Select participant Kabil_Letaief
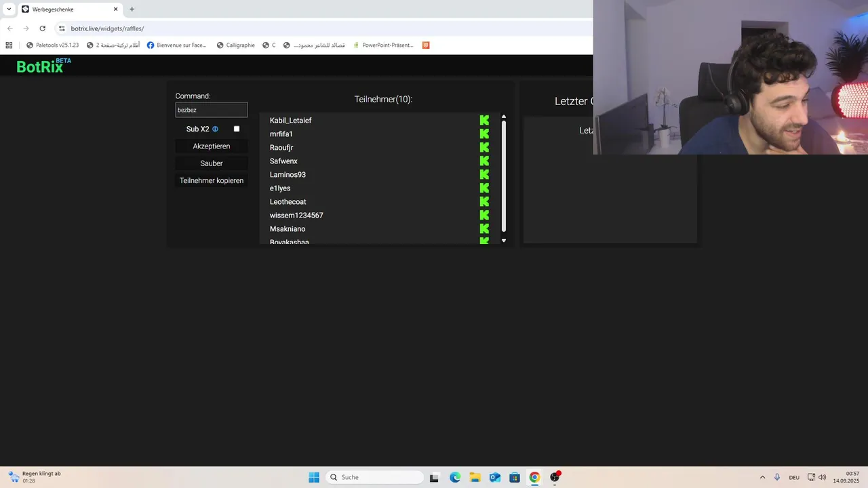 (290, 120)
